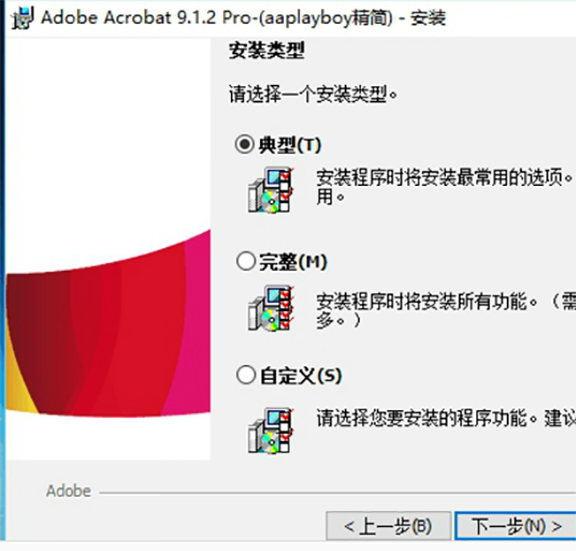
Task: Click the 自定义(S) label text
Action: click(x=301, y=376)
